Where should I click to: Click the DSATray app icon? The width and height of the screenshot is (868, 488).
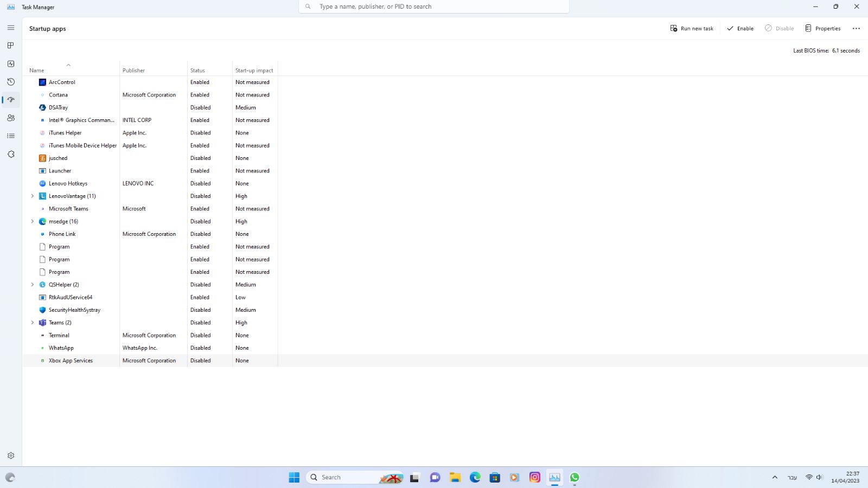(x=42, y=107)
